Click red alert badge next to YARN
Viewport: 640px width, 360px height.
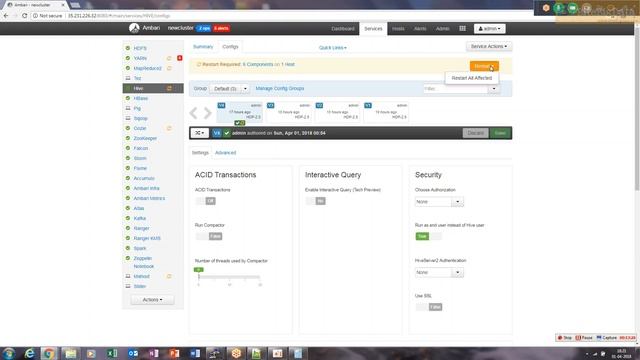tap(180, 58)
